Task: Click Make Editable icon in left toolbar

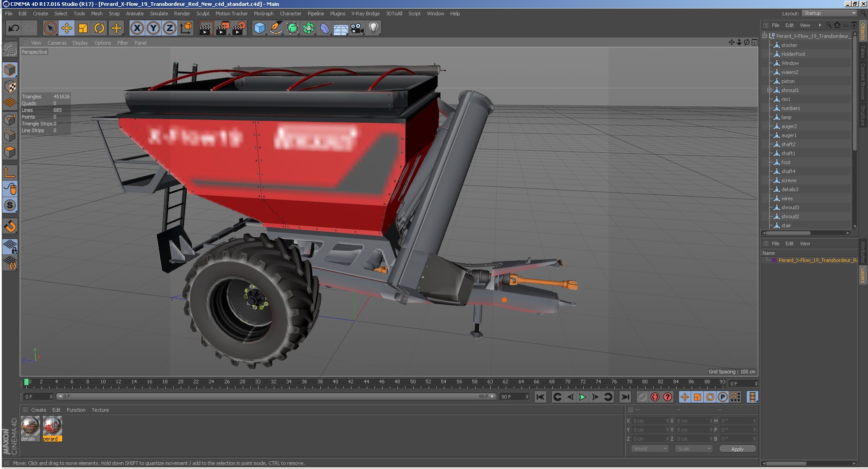Action: (10, 49)
